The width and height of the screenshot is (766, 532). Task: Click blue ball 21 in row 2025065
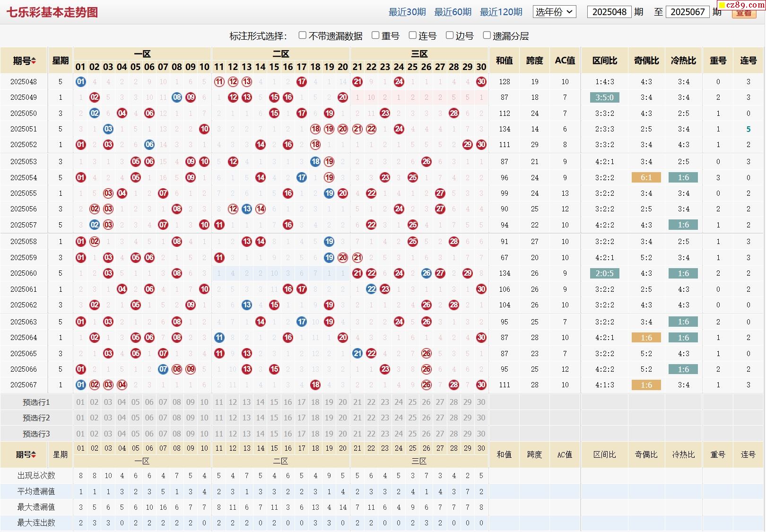(x=357, y=354)
